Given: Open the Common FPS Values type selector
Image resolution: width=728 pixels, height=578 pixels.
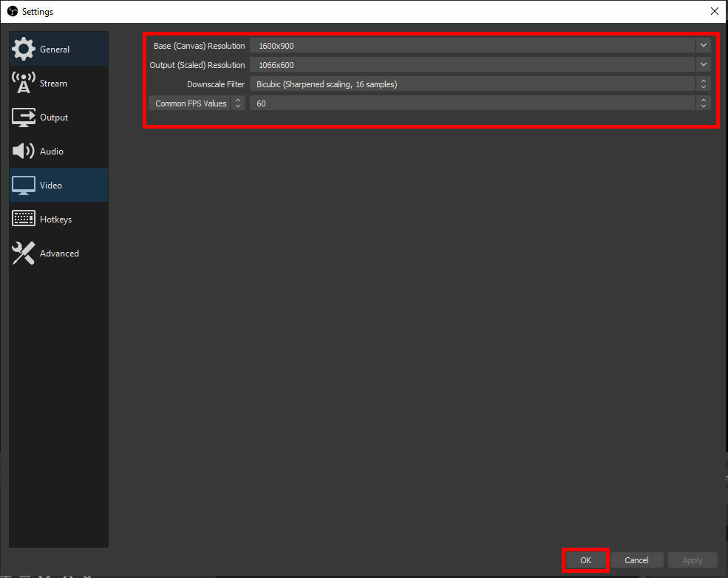Looking at the screenshot, I should 197,103.
